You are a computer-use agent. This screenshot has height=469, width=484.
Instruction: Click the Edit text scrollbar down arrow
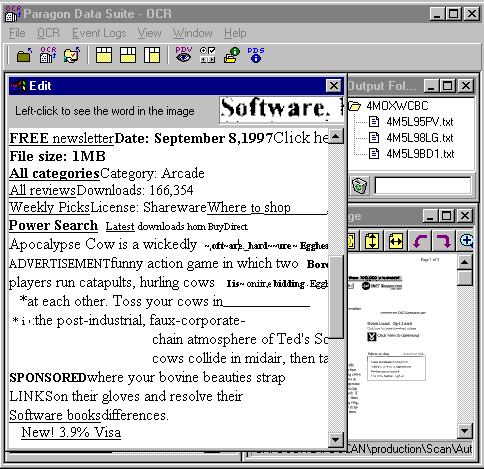pos(335,440)
